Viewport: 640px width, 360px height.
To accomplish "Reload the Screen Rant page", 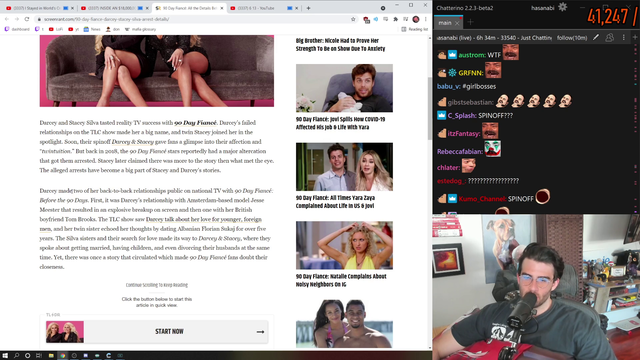I will click(27, 19).
